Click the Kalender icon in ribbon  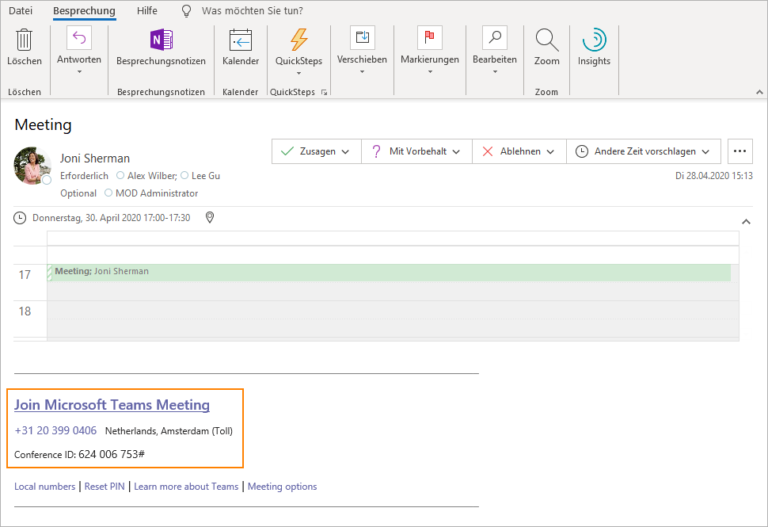click(x=240, y=40)
